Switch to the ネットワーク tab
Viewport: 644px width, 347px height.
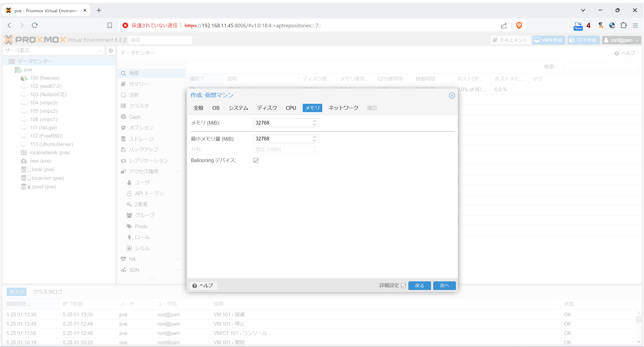pyautogui.click(x=343, y=108)
